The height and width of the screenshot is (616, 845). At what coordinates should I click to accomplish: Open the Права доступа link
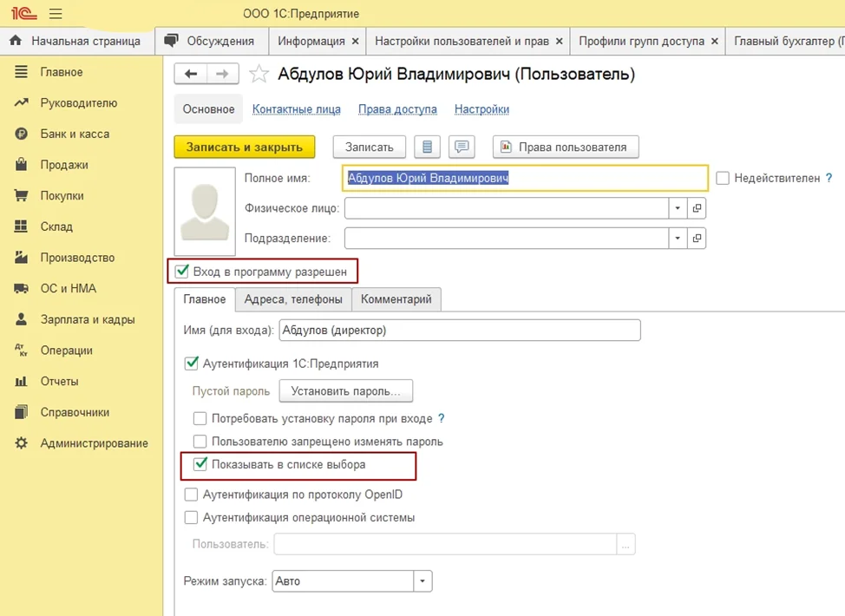[x=397, y=108]
